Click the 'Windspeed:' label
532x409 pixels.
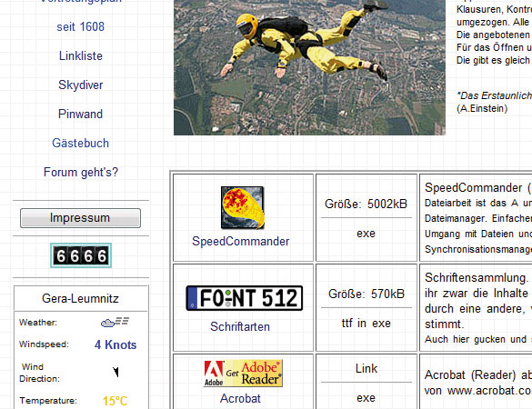44,344
